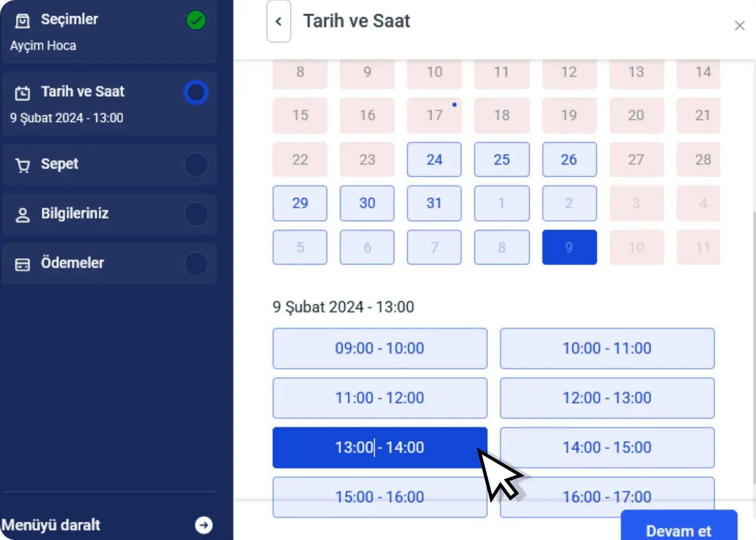756x540 pixels.
Task: Open the Bilgileriniz step in sidebar
Action: coord(75,214)
